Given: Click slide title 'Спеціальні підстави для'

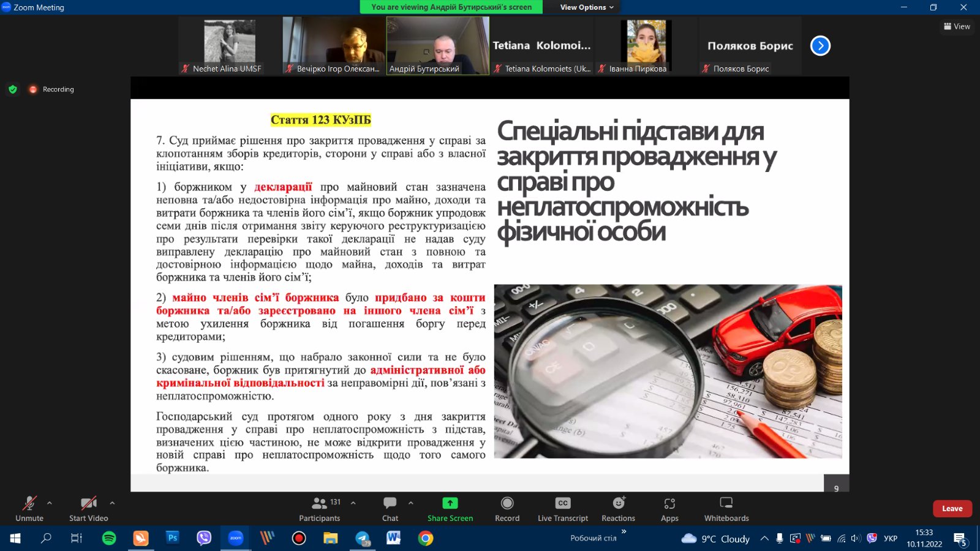Looking at the screenshot, I should pos(630,131).
